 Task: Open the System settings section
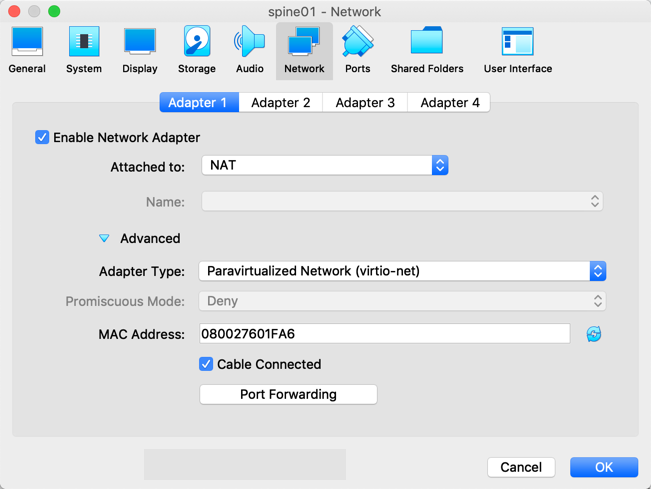[84, 50]
